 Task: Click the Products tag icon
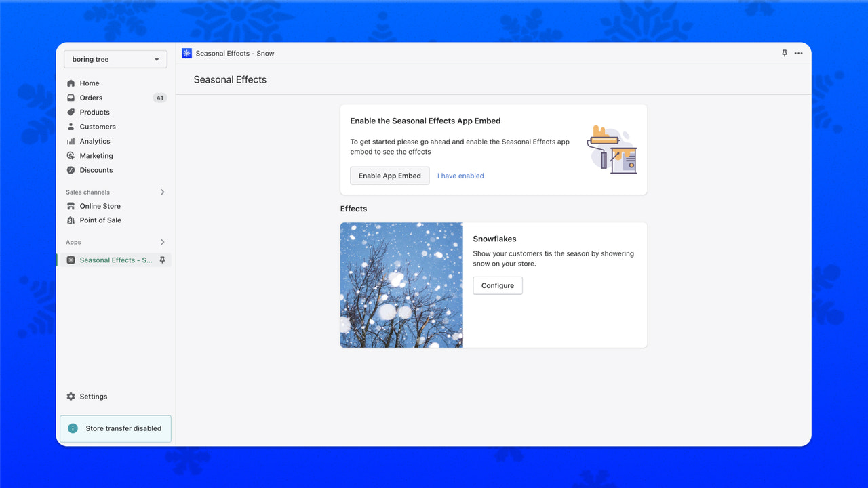tap(71, 112)
